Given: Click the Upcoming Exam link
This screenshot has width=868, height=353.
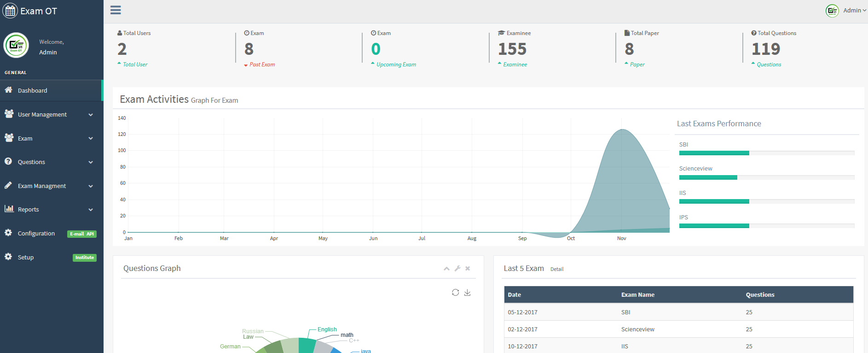Looking at the screenshot, I should click(396, 65).
